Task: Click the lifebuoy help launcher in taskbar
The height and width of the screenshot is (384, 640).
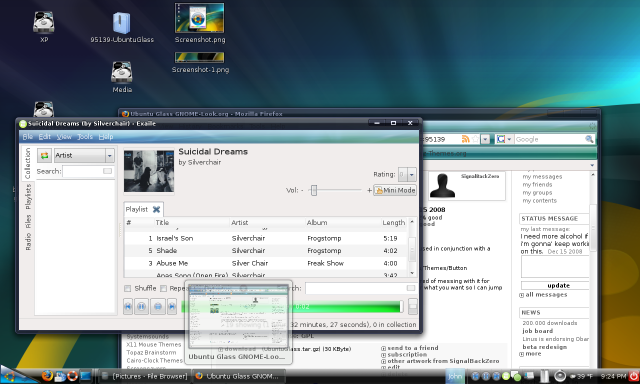Action: (73, 376)
